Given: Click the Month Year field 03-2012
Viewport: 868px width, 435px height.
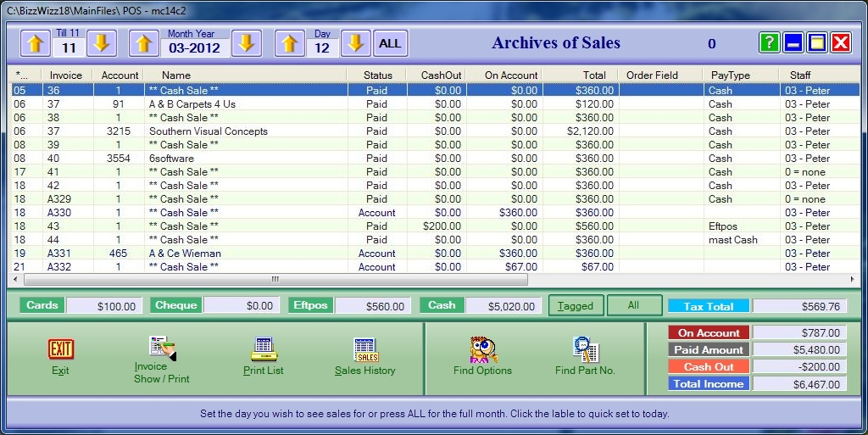Looking at the screenshot, I should pos(195,47).
